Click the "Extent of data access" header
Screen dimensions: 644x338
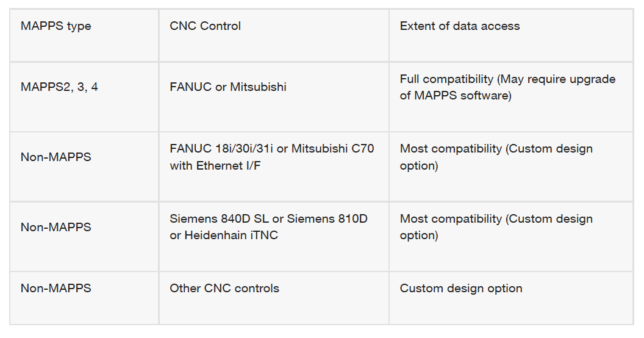click(x=460, y=26)
